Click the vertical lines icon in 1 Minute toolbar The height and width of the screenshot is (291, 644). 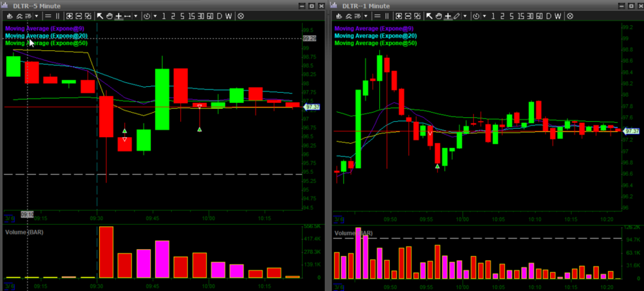[x=386, y=15]
